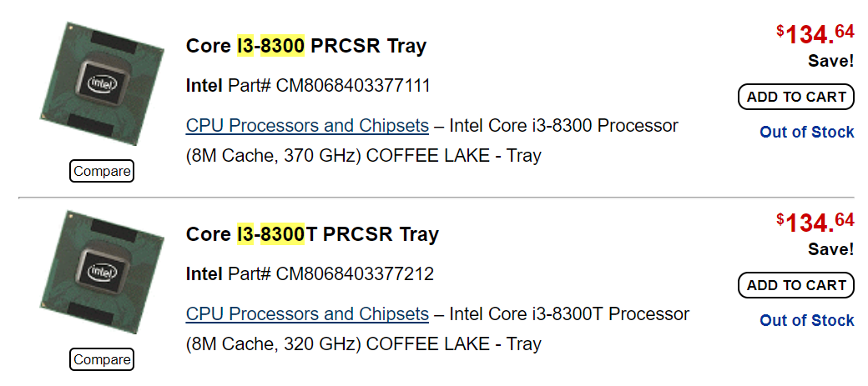Click the Core i3-8300T processor chip image
The height and width of the screenshot is (386, 868).
tap(101, 272)
